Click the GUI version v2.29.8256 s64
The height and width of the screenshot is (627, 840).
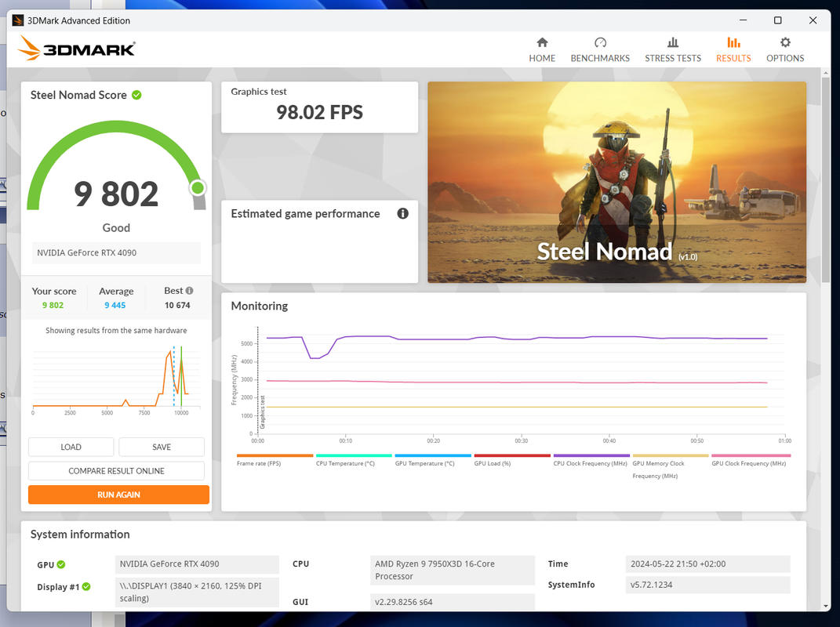click(x=452, y=602)
